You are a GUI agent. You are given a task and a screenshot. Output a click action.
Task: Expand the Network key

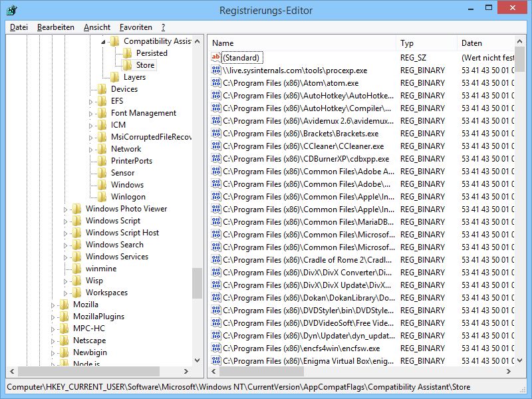click(x=90, y=150)
